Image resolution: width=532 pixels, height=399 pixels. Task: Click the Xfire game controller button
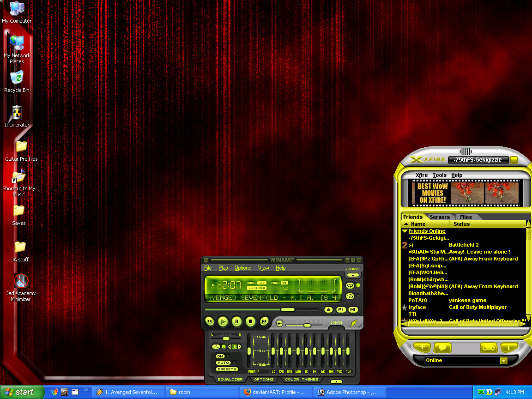tap(489, 347)
